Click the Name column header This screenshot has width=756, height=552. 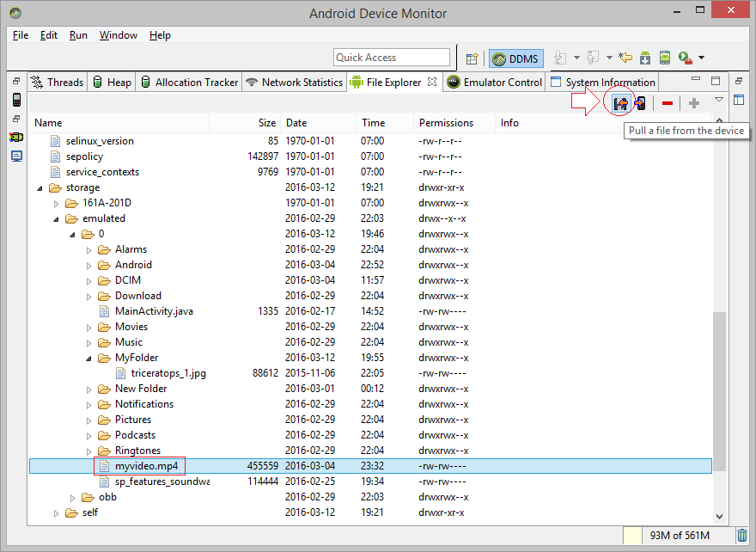pos(119,123)
